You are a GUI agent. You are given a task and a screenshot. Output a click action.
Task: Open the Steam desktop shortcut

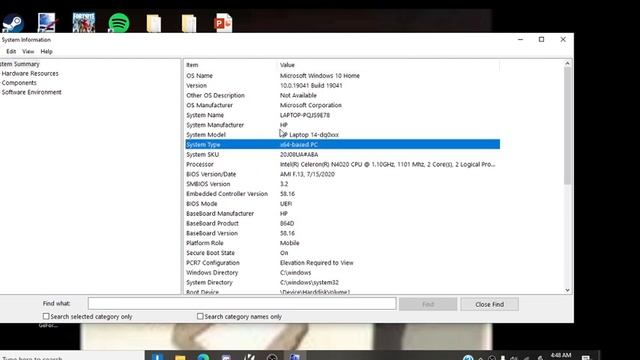(x=13, y=23)
